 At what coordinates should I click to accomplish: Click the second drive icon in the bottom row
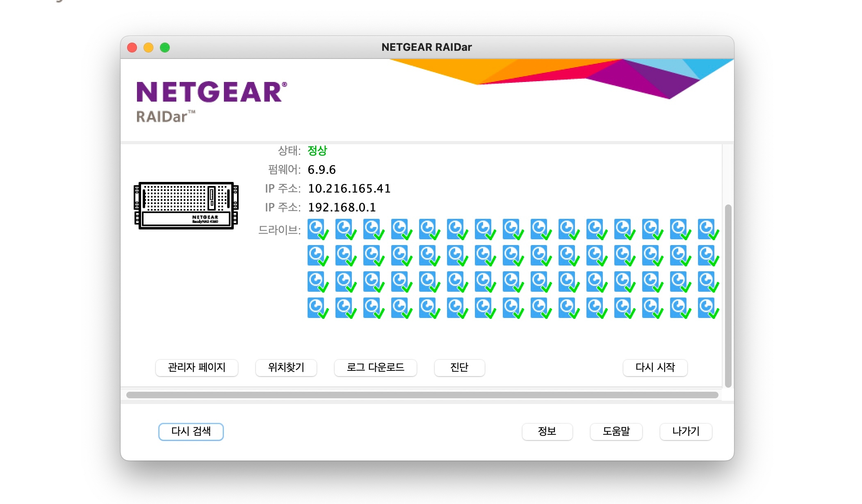pos(346,308)
